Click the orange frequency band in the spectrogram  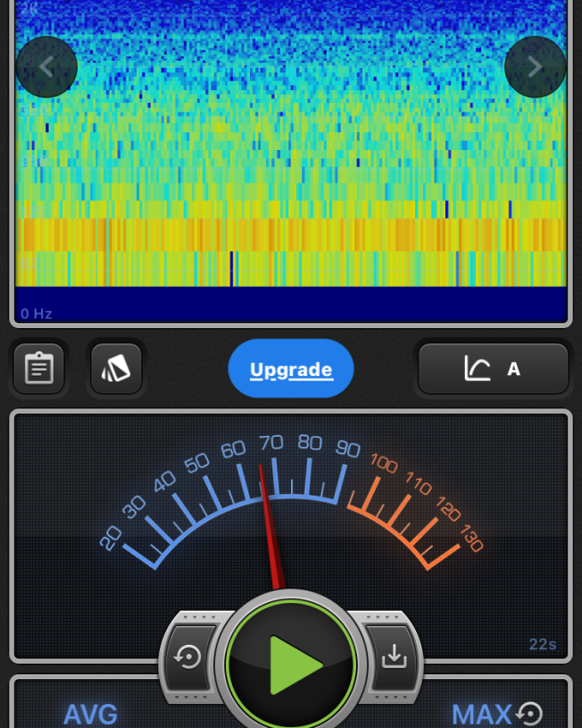click(291, 234)
